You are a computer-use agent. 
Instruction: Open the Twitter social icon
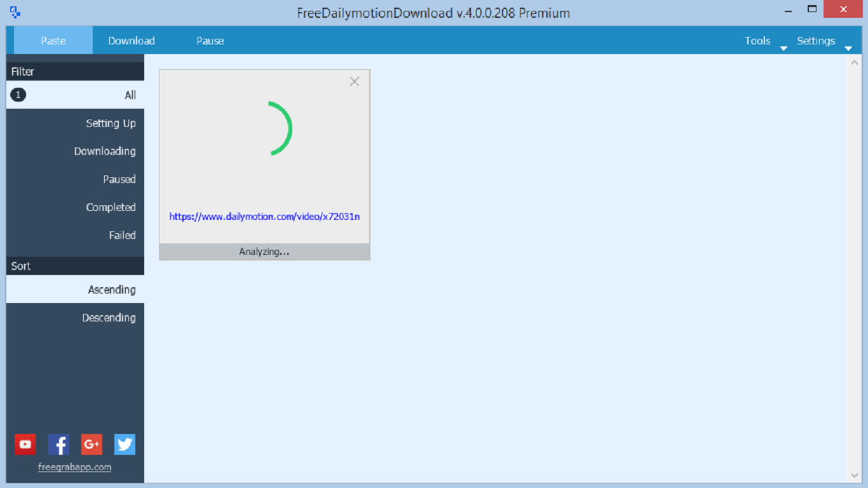tap(125, 444)
